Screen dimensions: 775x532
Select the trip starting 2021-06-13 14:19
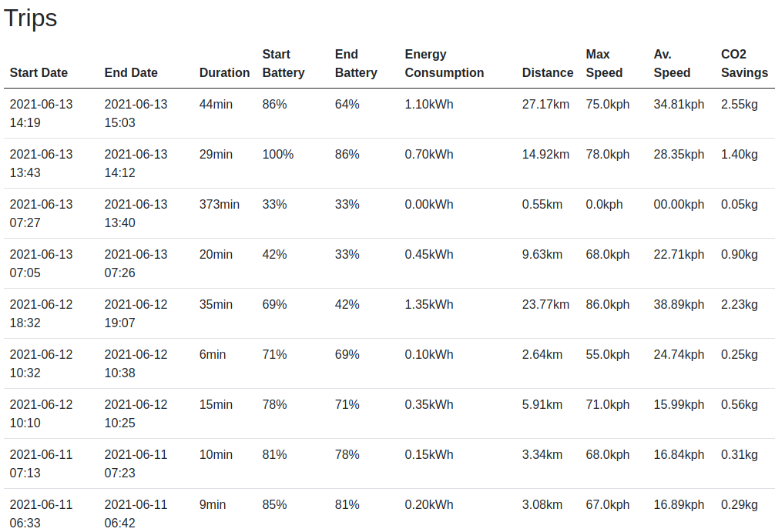click(x=41, y=113)
